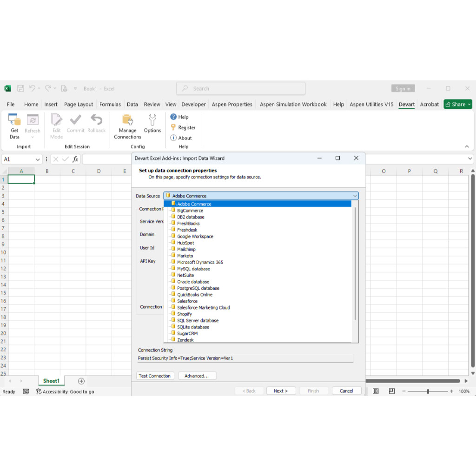
Task: Click the Next button in wizard
Action: [x=281, y=391]
